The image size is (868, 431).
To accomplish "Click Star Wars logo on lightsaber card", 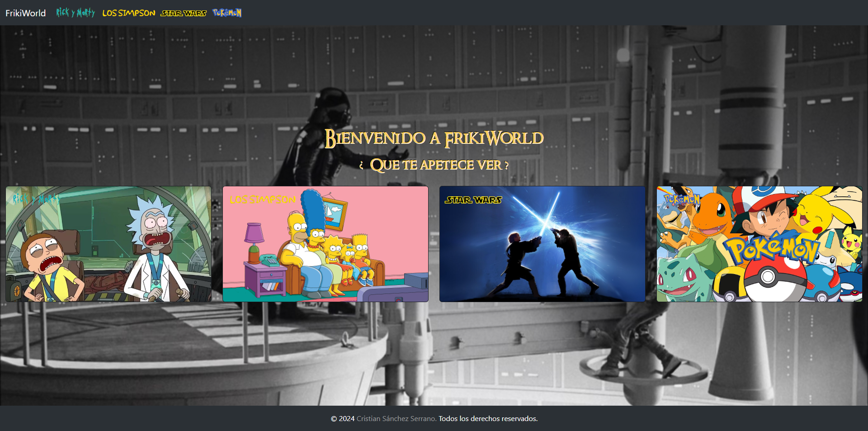I will tap(473, 200).
